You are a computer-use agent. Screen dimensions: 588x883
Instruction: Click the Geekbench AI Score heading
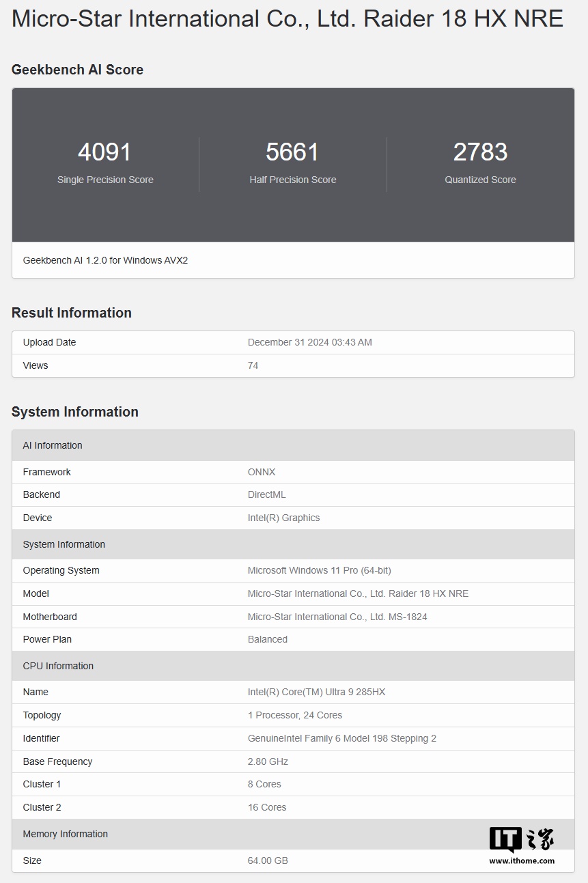76,70
